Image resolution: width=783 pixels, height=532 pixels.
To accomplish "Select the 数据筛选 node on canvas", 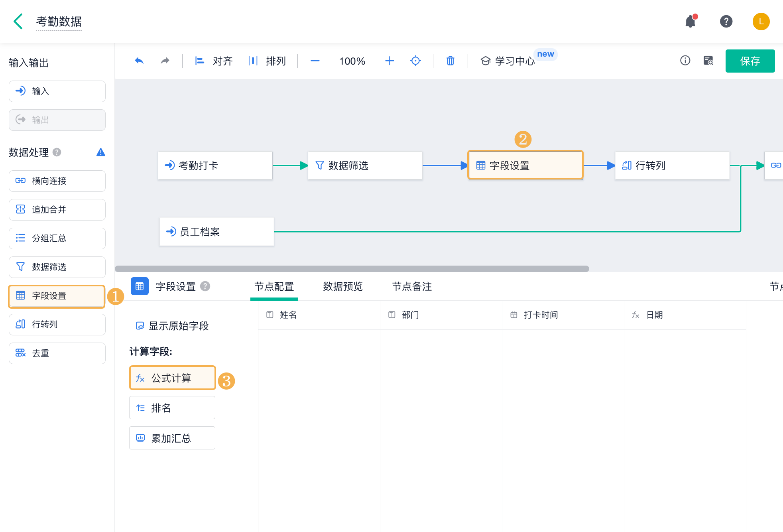I will 365,166.
